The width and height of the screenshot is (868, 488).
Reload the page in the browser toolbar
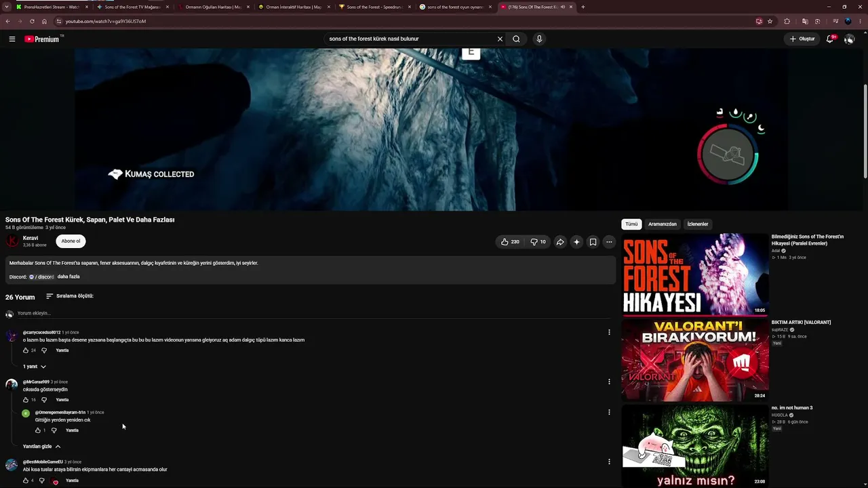[x=32, y=21]
